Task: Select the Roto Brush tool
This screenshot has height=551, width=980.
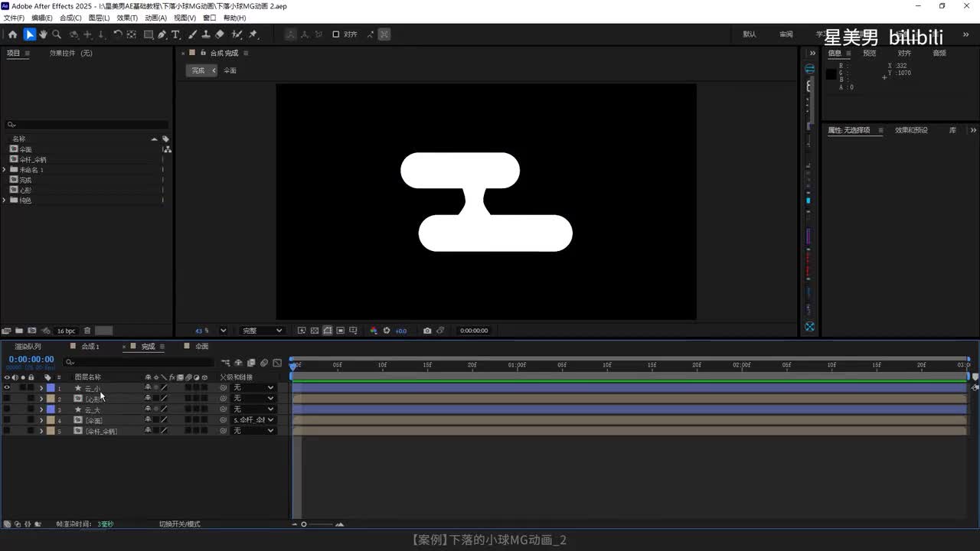Action: pos(237,34)
